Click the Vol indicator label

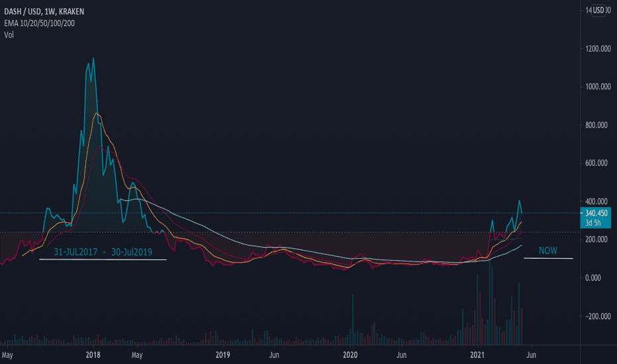coord(9,35)
